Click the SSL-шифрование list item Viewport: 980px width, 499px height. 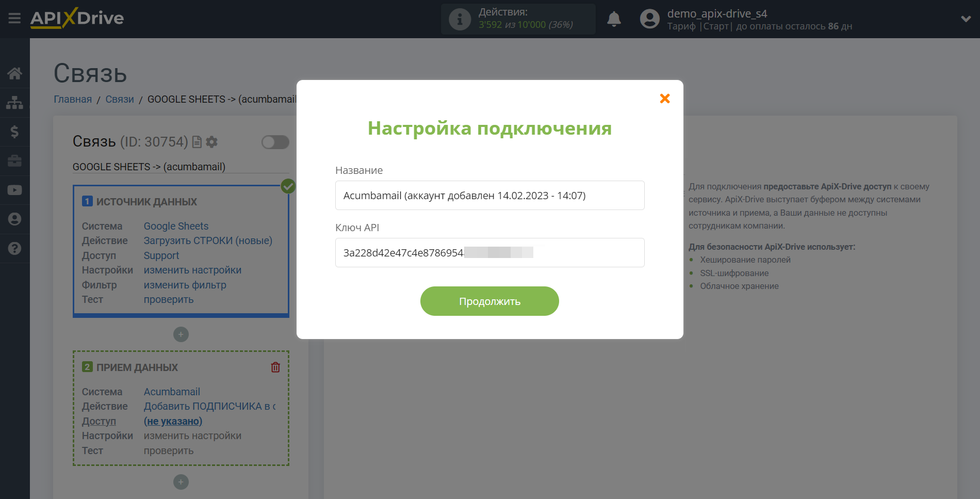click(x=734, y=273)
